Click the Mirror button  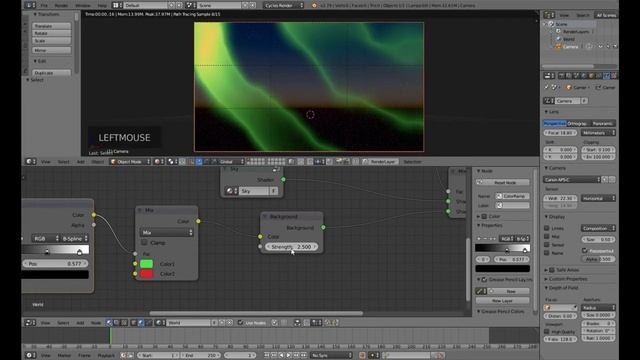pos(51,50)
